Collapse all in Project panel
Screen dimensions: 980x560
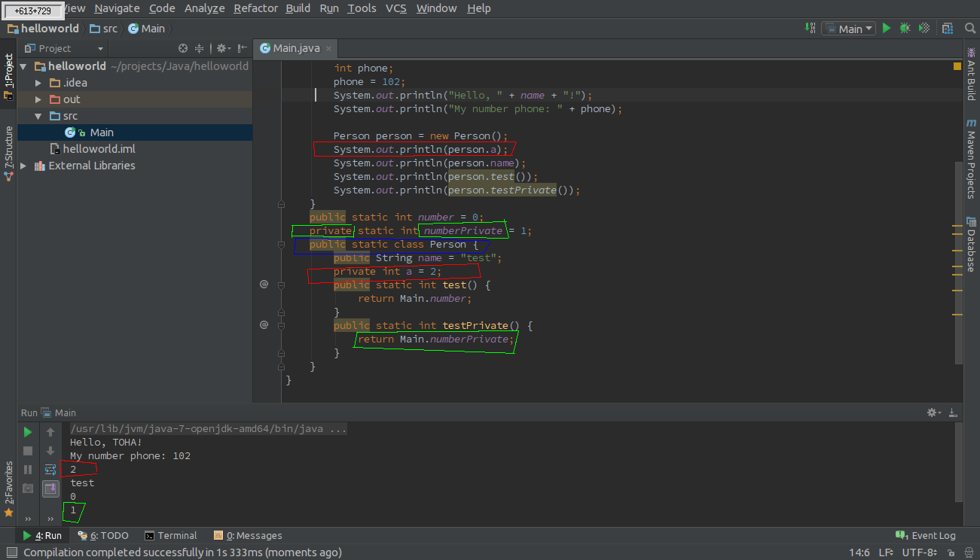pyautogui.click(x=200, y=48)
